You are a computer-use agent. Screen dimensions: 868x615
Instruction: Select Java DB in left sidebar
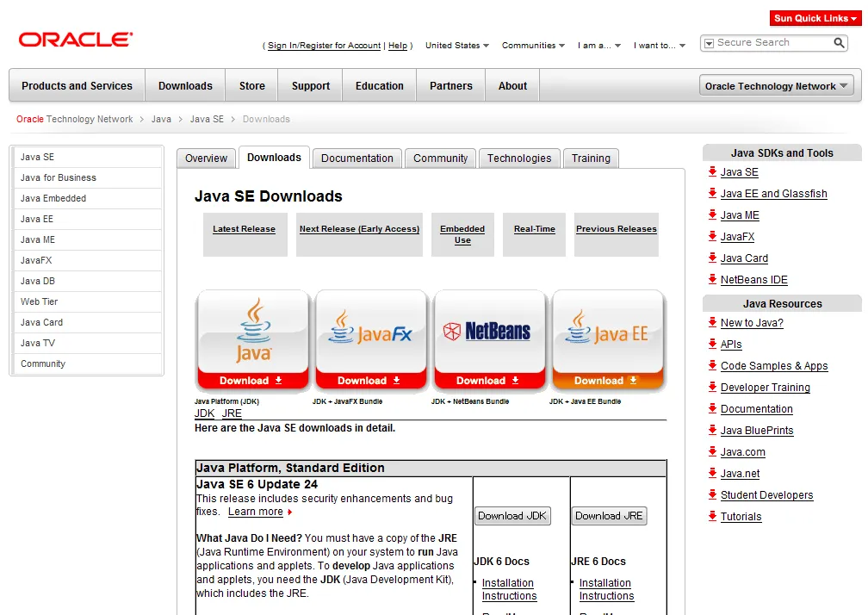88,281
